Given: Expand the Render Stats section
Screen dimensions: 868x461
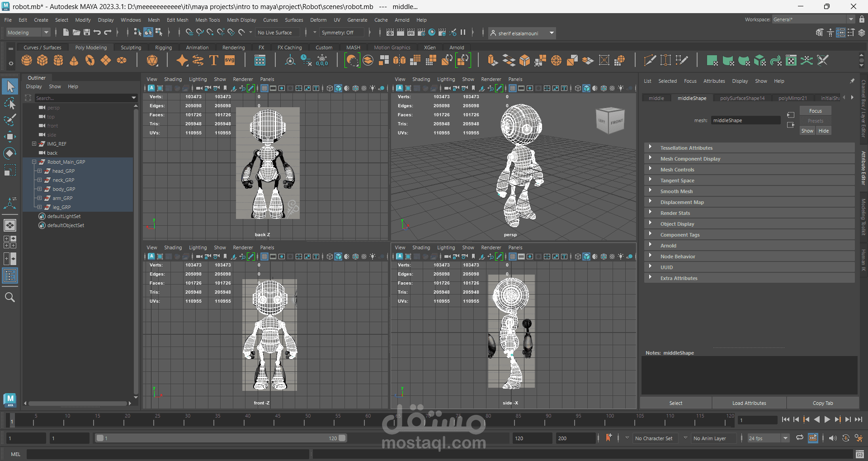Looking at the screenshot, I should pyautogui.click(x=749, y=213).
